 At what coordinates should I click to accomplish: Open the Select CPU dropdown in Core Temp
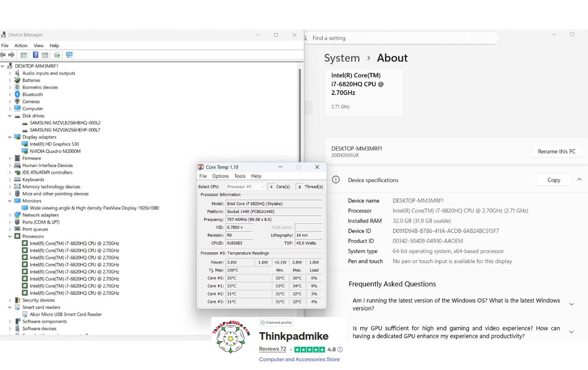point(246,187)
